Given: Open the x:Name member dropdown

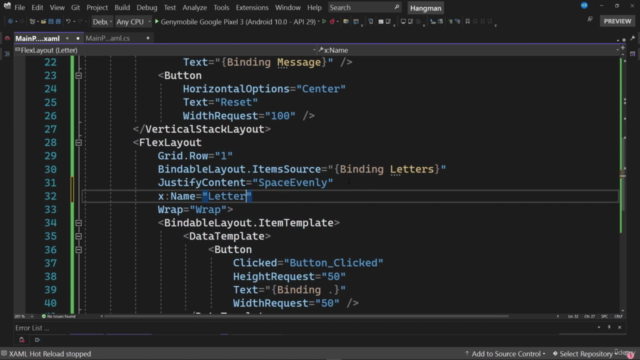Looking at the screenshot, I should point(469,50).
